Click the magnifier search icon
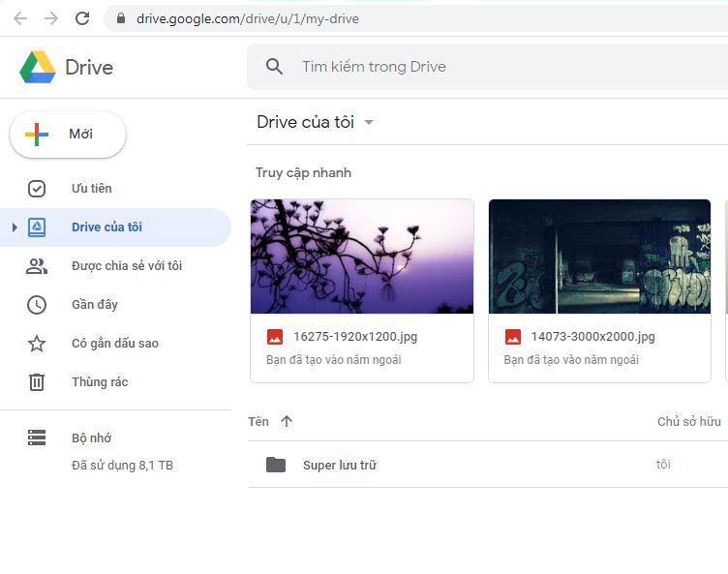This screenshot has width=728, height=574. 274,67
